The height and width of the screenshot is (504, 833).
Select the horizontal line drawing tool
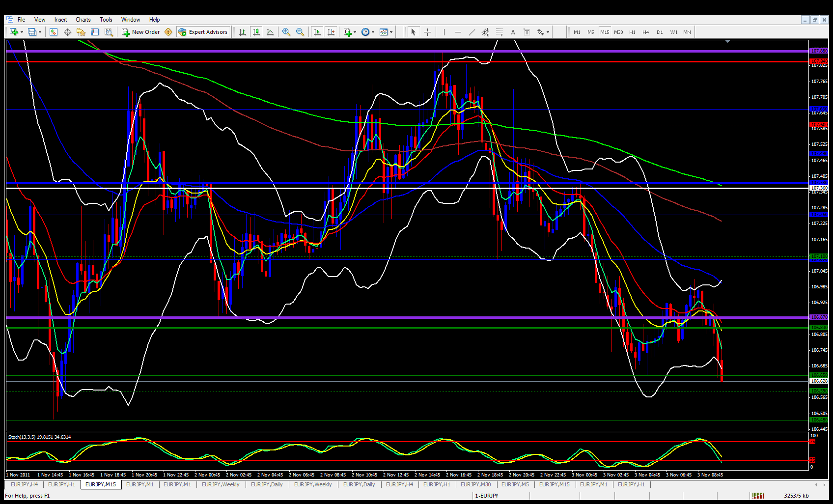point(458,32)
